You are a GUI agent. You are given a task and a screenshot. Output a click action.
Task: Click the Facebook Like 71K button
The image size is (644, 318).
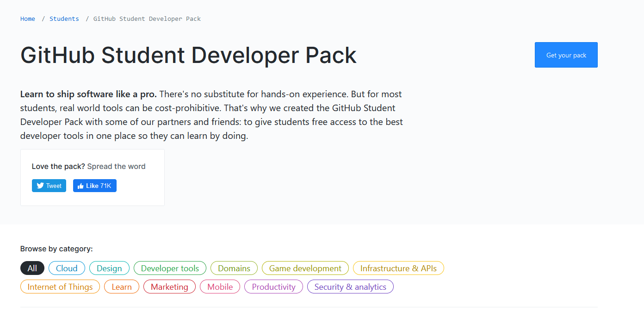[x=95, y=186]
